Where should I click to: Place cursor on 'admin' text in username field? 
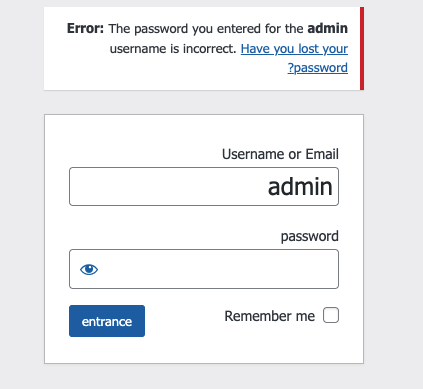click(300, 187)
